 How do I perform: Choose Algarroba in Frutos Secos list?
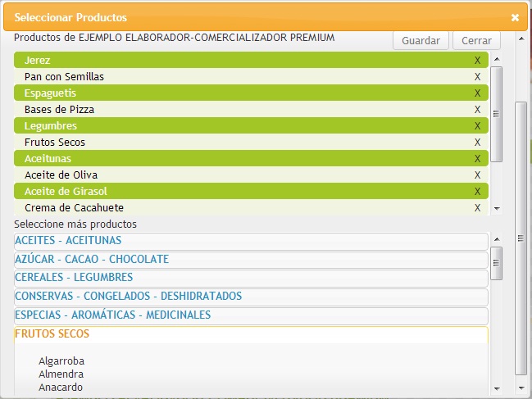point(61,361)
